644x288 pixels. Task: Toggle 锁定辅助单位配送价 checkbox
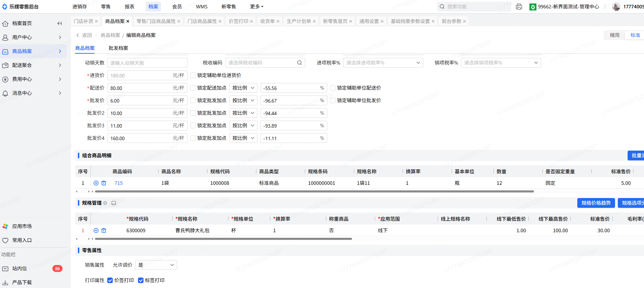(333, 88)
